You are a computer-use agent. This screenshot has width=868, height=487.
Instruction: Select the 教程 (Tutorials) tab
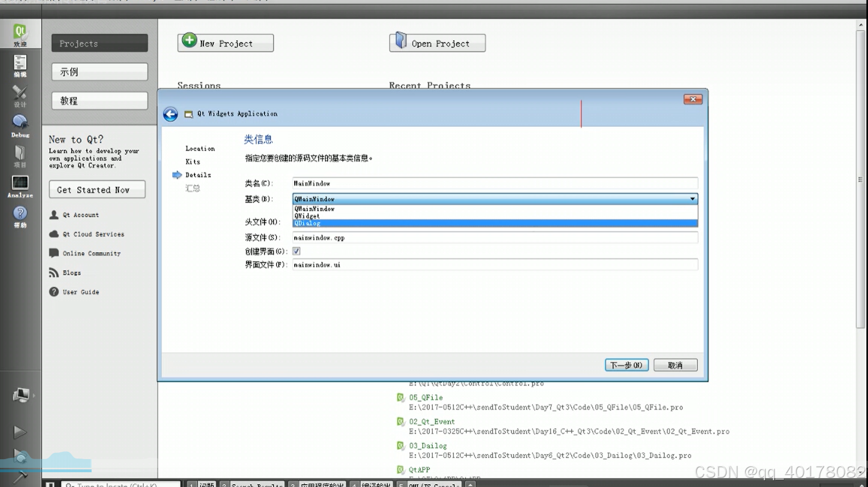click(x=100, y=101)
